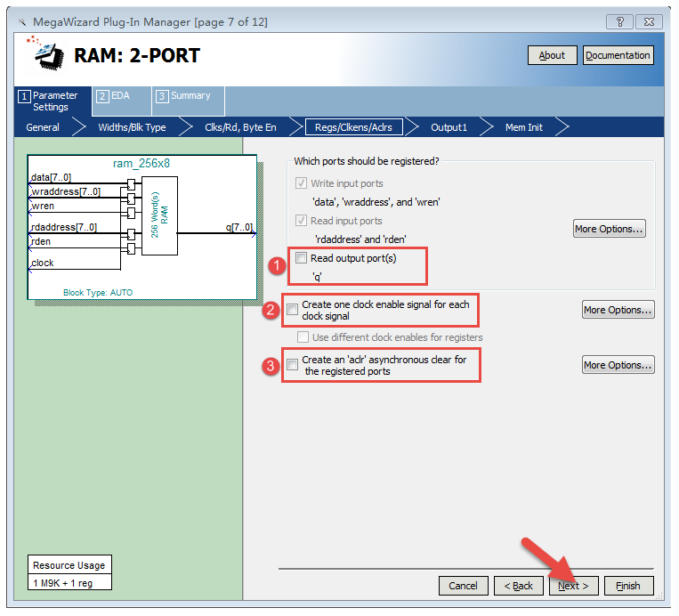This screenshot has width=679, height=616.
Task: Click the rden port label
Action: click(41, 241)
